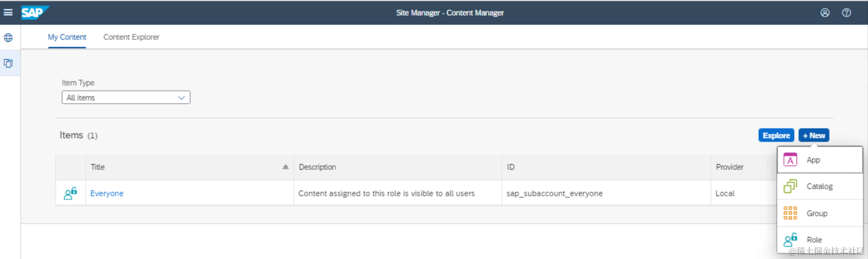Click the Group grid icon in New menu
Image resolution: width=868 pixels, height=259 pixels.
coord(790,213)
